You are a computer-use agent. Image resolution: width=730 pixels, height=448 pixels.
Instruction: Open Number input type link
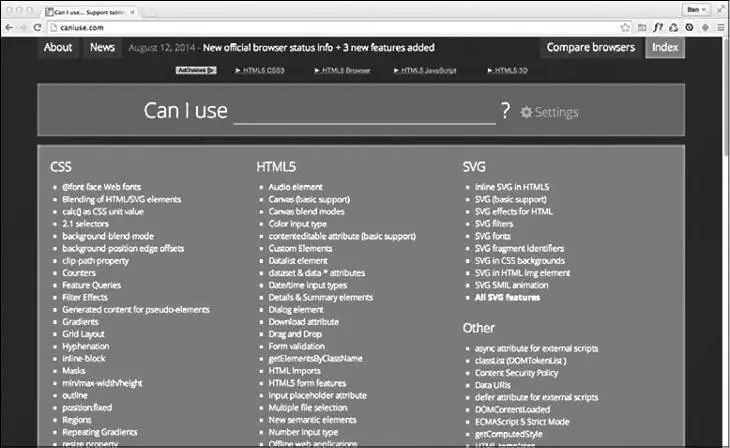303,432
